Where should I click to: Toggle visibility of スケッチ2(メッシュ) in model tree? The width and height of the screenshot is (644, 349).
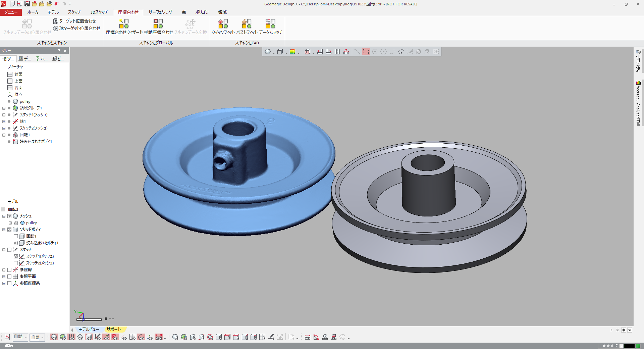click(16, 263)
